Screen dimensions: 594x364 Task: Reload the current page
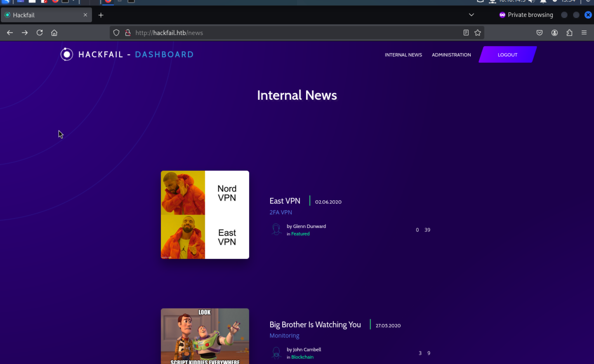pyautogui.click(x=40, y=33)
